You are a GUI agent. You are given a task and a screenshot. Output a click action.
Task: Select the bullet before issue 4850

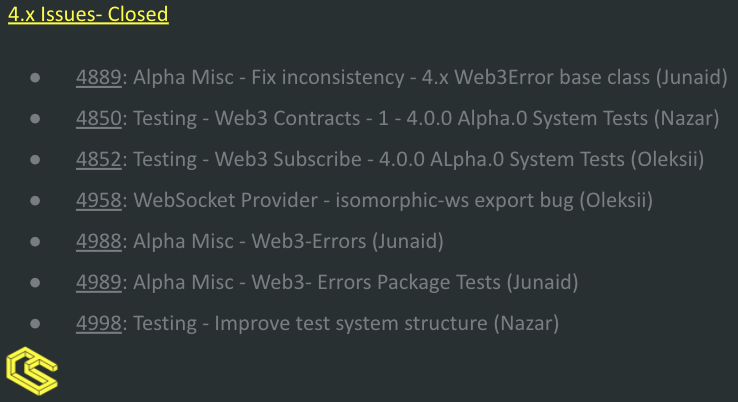click(x=35, y=119)
